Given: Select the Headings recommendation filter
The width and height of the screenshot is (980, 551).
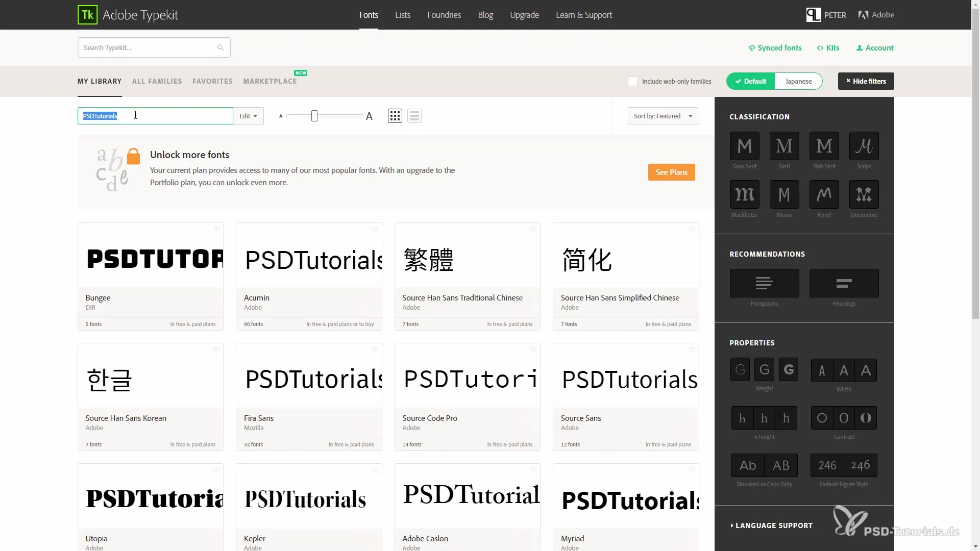Looking at the screenshot, I should (844, 283).
